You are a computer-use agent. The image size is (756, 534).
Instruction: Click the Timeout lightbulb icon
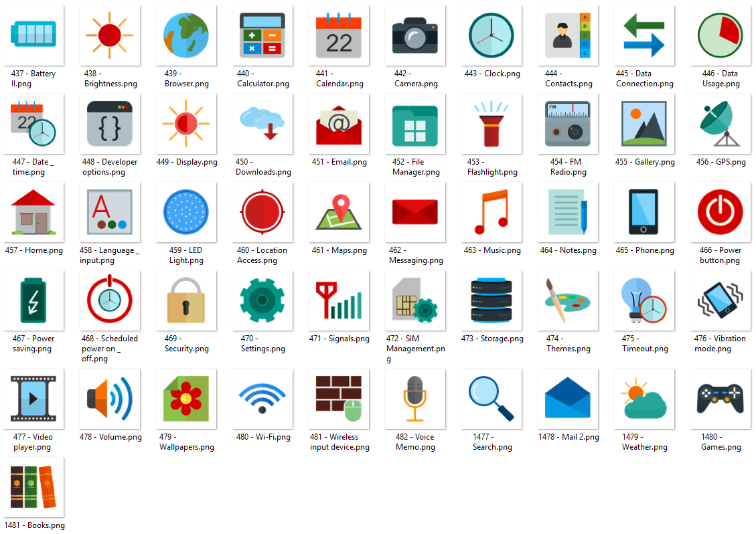click(x=644, y=300)
